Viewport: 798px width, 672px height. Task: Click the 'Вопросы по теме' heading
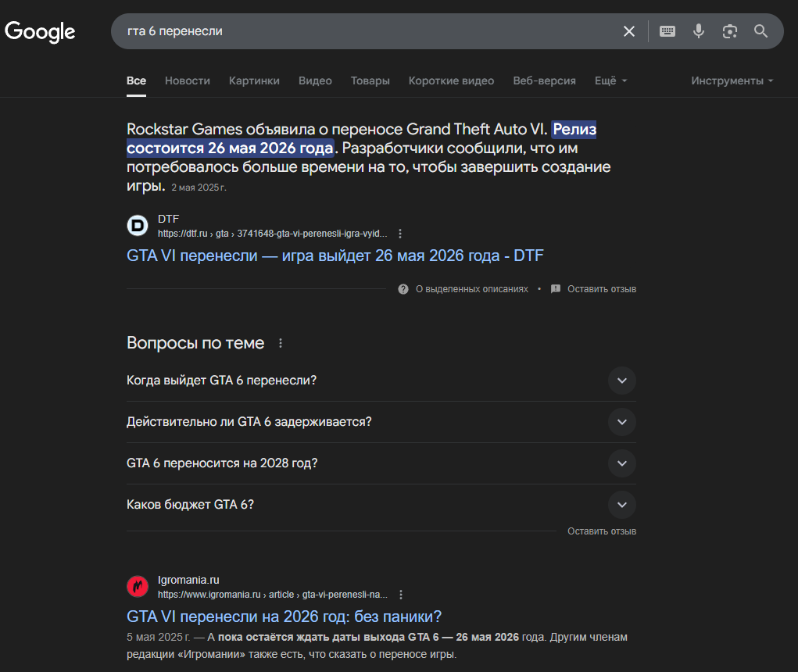tap(195, 343)
